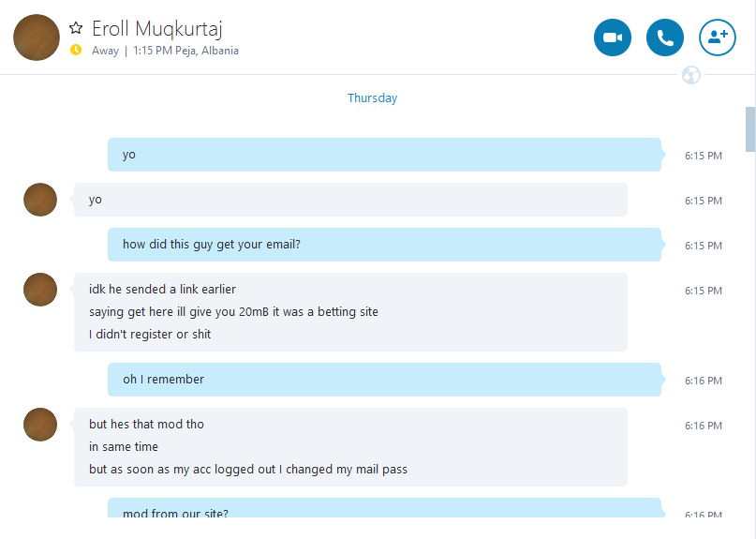
Task: Click avatar beside the first 'yo' reply
Action: (x=40, y=200)
